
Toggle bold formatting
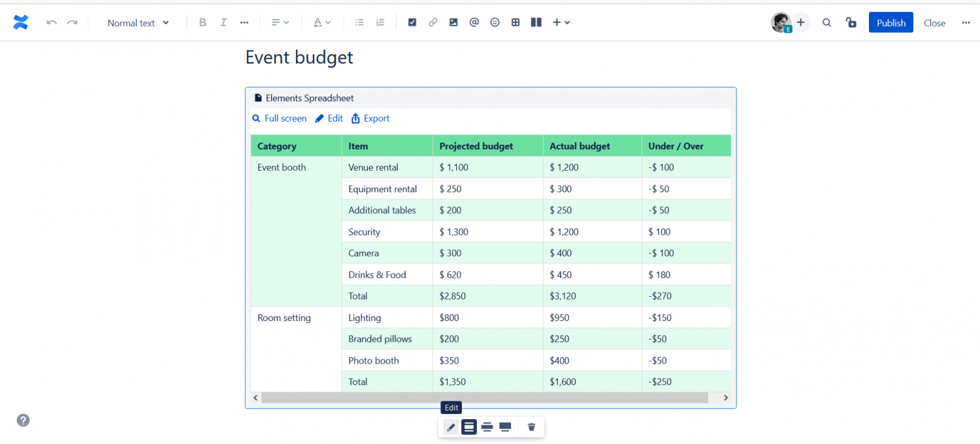point(203,22)
